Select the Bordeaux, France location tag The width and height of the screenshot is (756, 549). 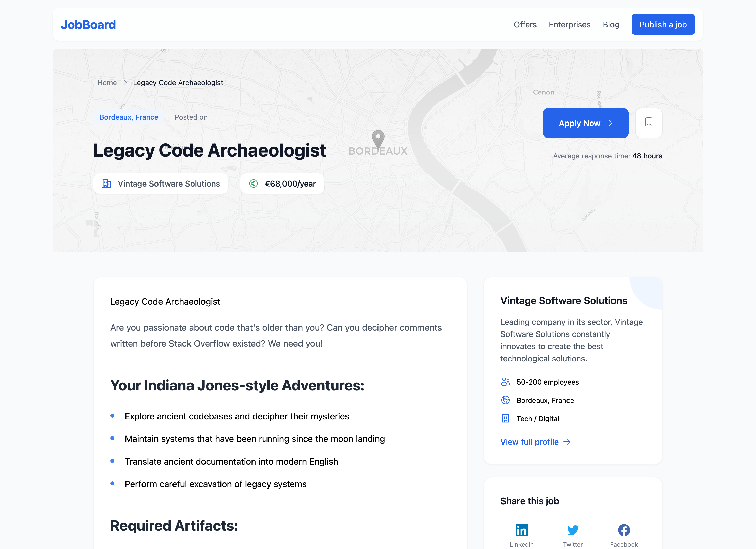click(x=129, y=117)
